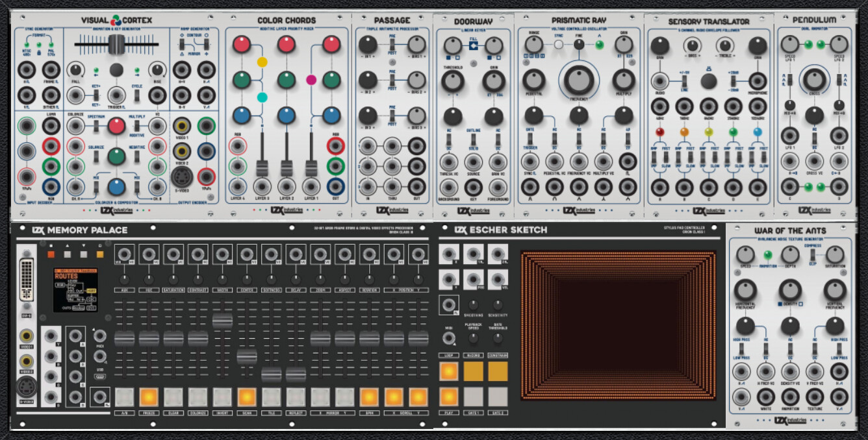Screen dimensions: 868x440
Task: Flip the GATE/TRIGGER switch on Prismatic Ray
Action: coord(531,139)
